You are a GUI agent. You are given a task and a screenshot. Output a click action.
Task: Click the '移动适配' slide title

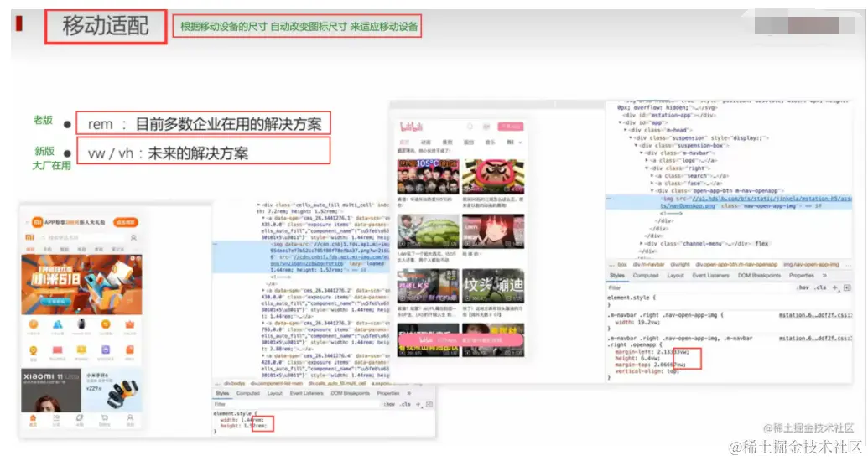[105, 26]
